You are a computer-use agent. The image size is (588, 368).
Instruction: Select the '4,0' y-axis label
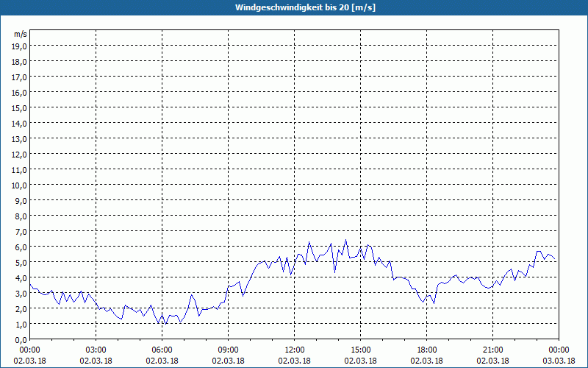point(21,278)
